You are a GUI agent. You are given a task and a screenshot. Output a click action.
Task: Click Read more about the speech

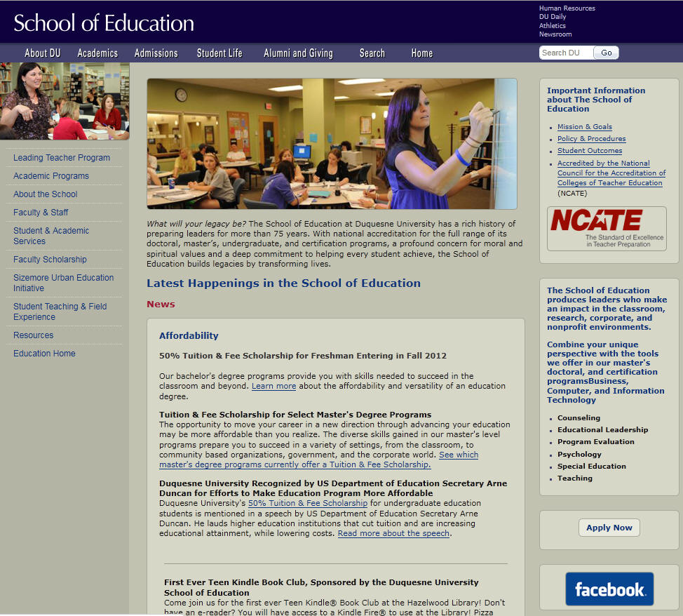click(x=393, y=533)
